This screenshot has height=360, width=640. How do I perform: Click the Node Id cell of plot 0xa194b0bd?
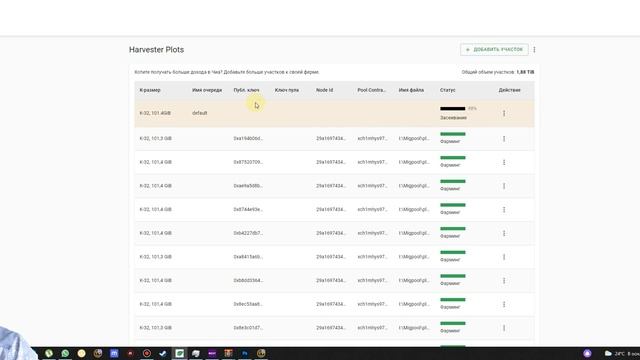(331, 139)
